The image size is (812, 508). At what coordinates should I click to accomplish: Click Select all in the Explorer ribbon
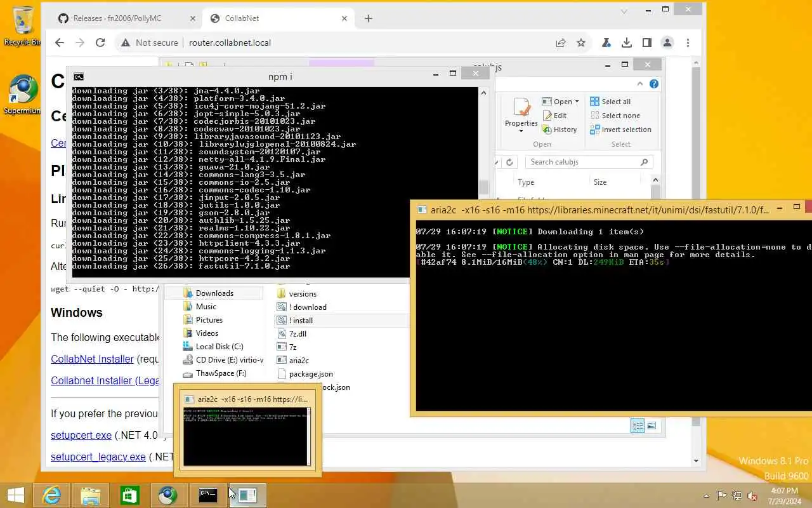(x=610, y=102)
